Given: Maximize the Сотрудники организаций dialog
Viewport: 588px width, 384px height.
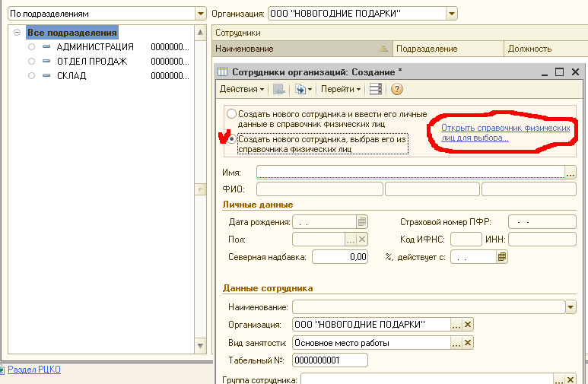Looking at the screenshot, I should (560, 71).
